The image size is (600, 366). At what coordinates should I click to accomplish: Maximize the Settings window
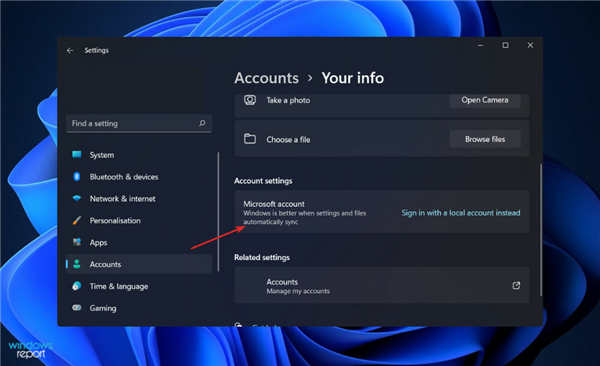point(505,45)
